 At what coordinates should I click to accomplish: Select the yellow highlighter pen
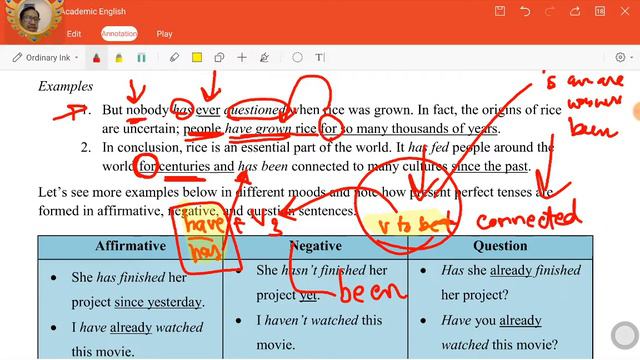[x=119, y=58]
